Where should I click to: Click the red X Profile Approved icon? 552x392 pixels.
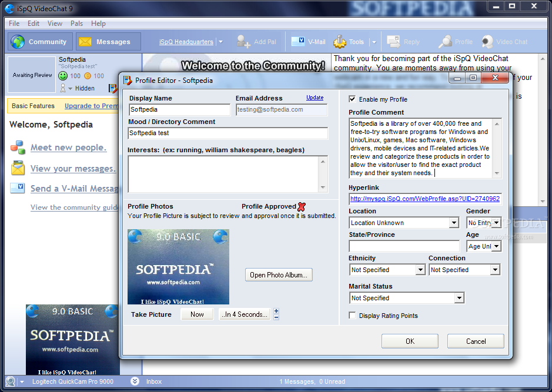[x=302, y=206]
